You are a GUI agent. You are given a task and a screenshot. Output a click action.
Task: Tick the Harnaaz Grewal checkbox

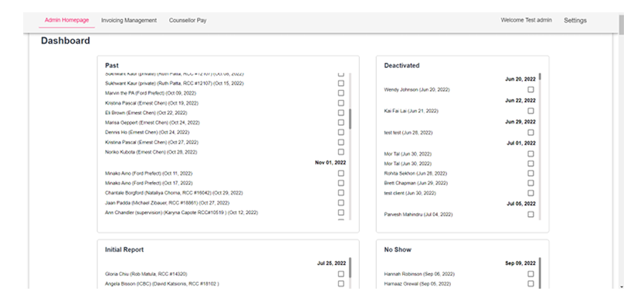(x=530, y=284)
